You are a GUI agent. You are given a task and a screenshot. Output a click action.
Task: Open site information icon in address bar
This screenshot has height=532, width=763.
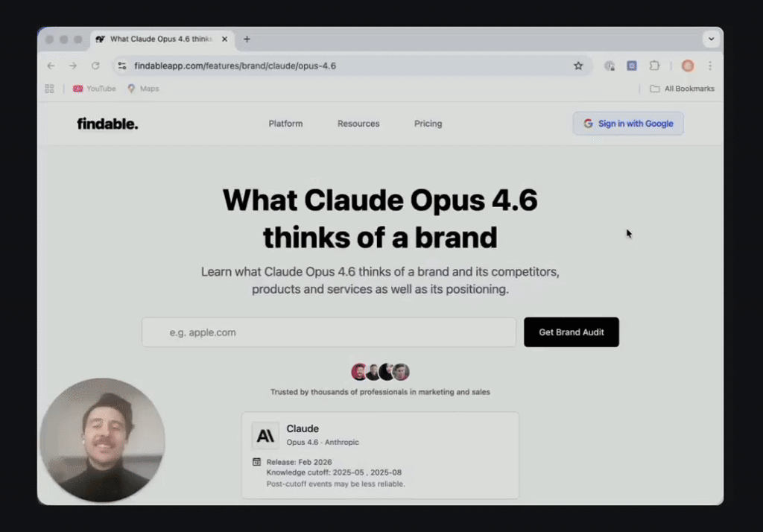(122, 66)
